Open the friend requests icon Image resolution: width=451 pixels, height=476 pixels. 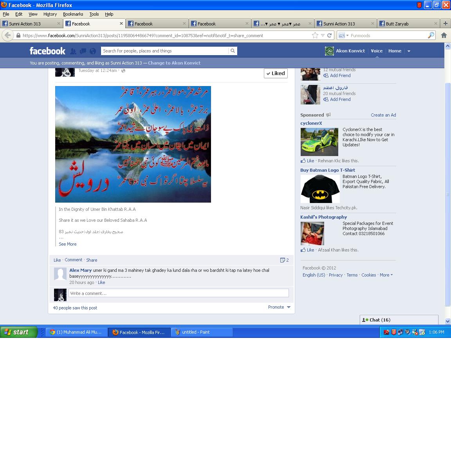pos(73,51)
